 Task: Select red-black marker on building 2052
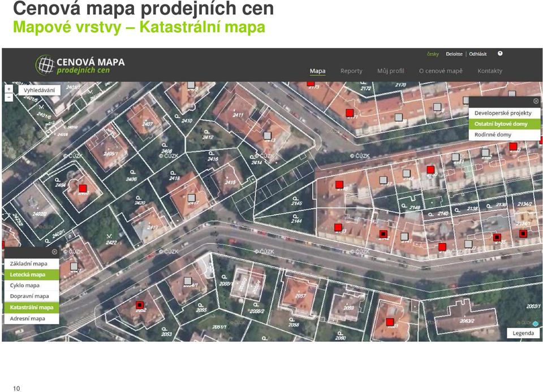tap(140, 305)
